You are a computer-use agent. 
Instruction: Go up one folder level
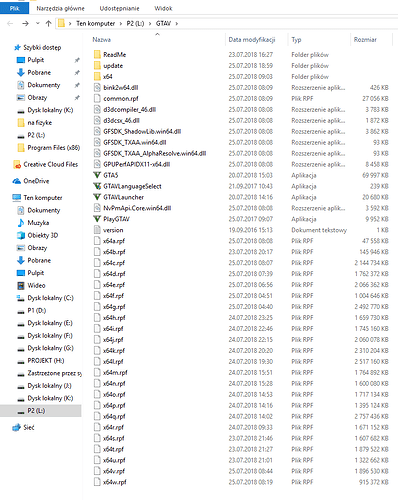click(48, 23)
